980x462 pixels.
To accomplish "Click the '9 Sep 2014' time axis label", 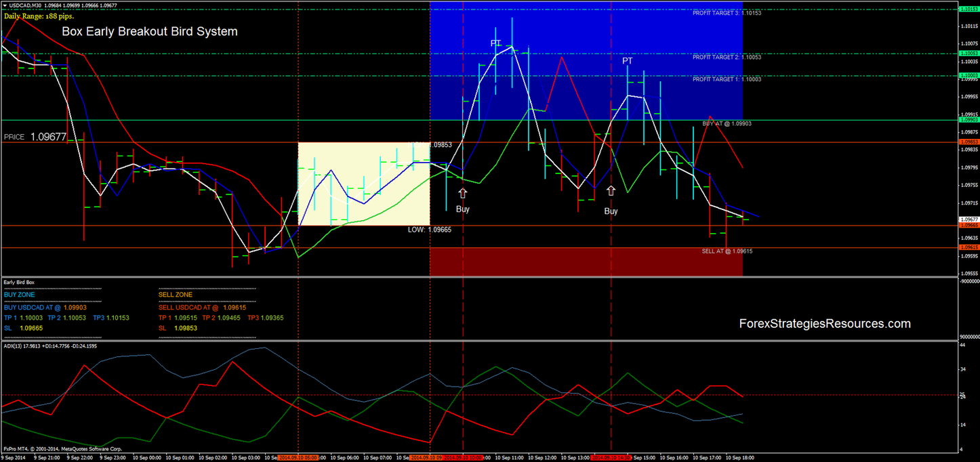I will point(14,458).
